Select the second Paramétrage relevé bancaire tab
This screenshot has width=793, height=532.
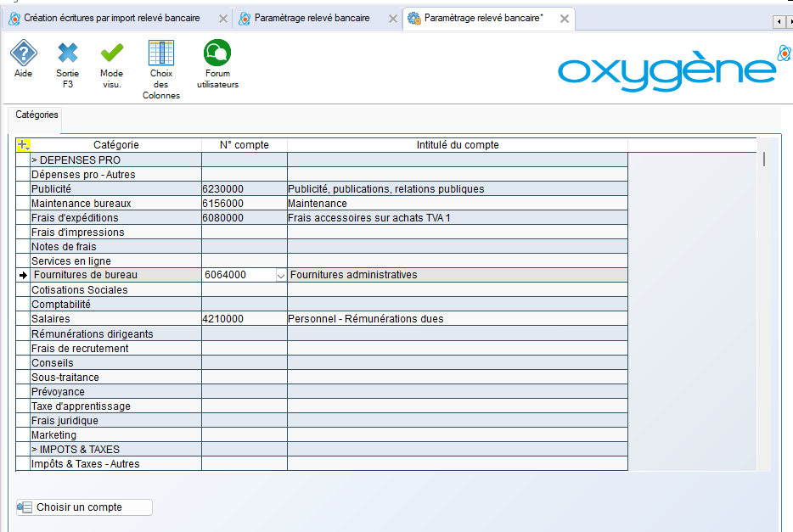pos(311,19)
